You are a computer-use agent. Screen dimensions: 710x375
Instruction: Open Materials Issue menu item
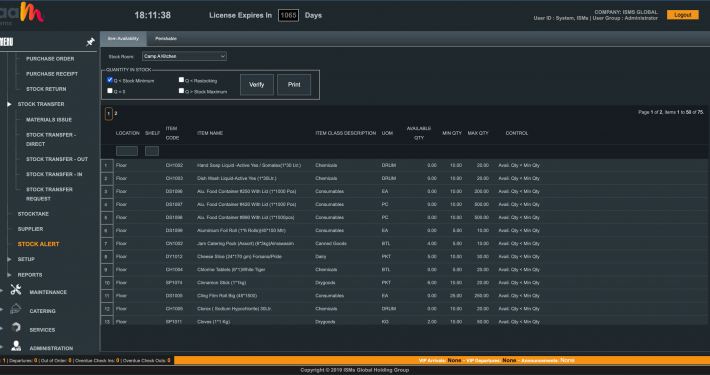(x=48, y=120)
